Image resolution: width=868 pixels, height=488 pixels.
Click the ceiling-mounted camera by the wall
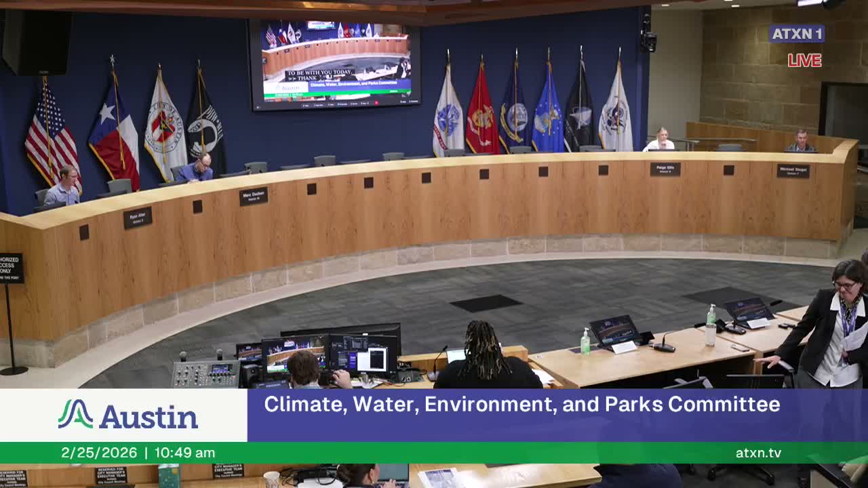click(x=648, y=38)
